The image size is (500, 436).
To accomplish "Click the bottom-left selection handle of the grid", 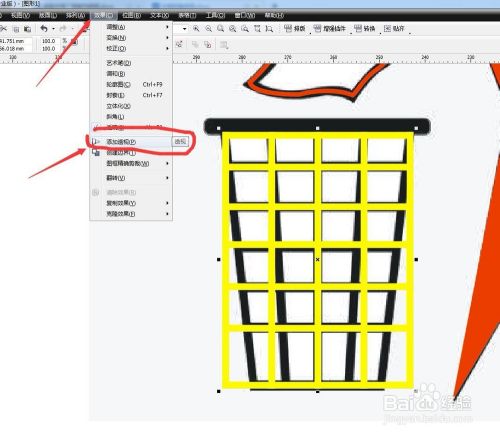I will (x=219, y=391).
